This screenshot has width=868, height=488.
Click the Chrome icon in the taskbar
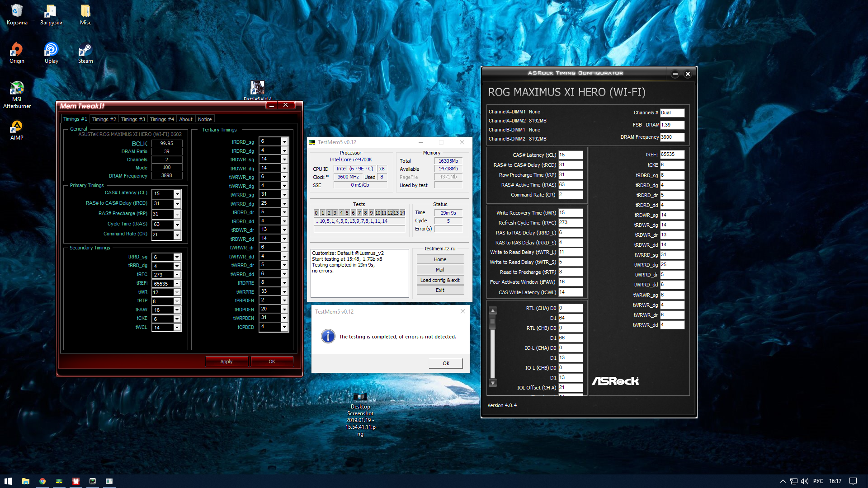coord(42,481)
